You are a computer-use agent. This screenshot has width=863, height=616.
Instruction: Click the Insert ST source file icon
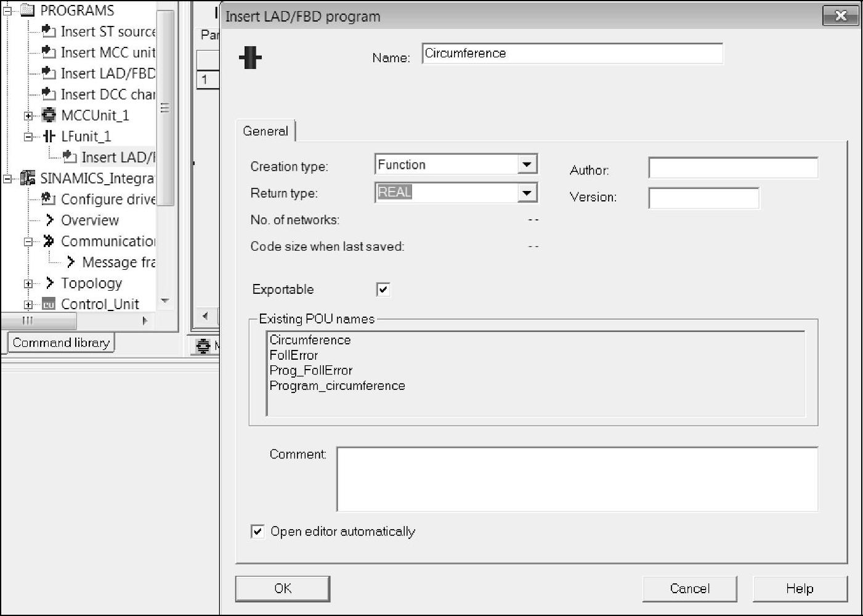click(x=49, y=31)
